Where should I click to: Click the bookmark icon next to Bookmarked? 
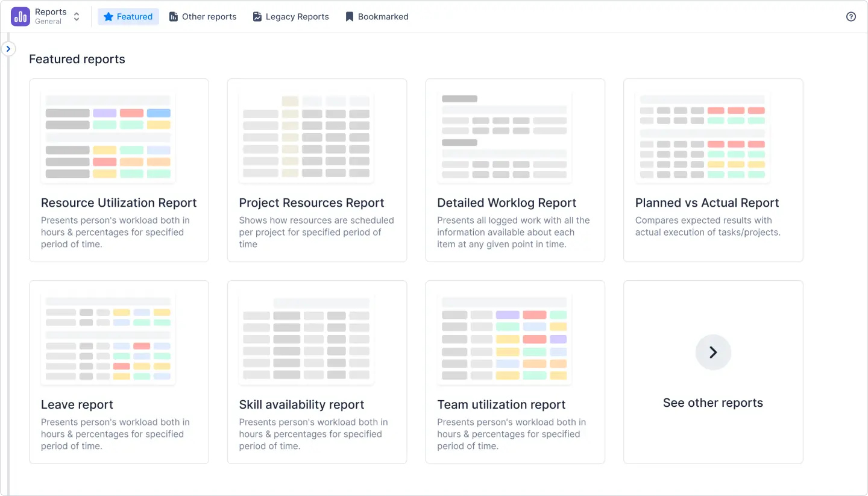click(349, 16)
